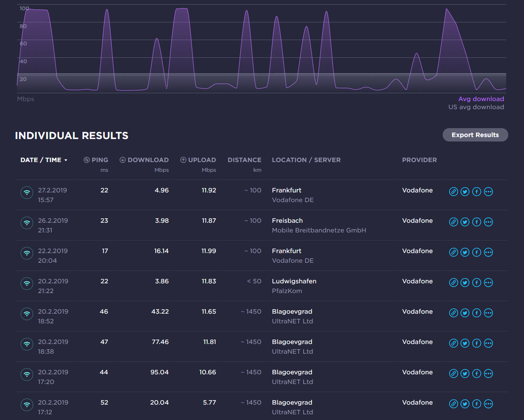Sort results by Download column header
524x420 pixels.
pos(144,160)
